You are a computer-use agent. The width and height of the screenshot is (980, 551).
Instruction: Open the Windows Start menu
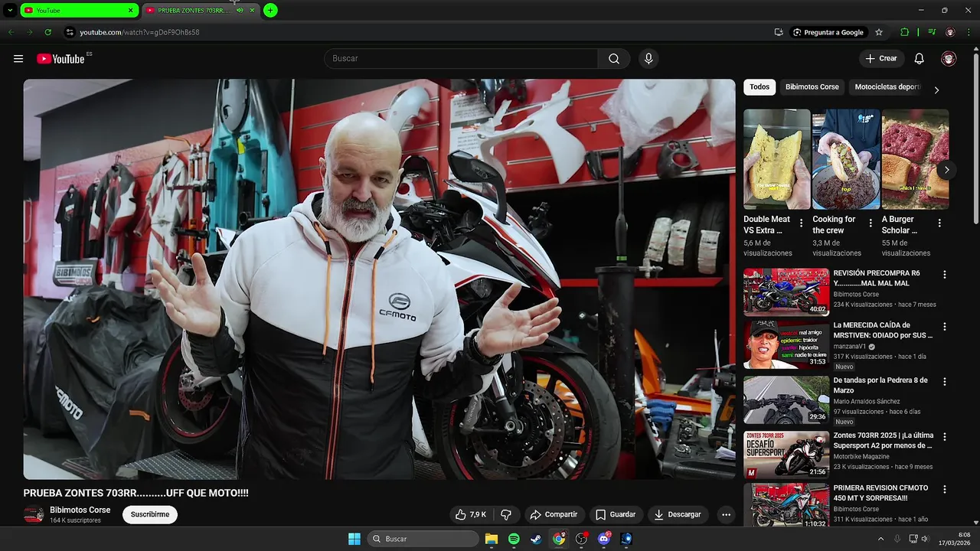[354, 539]
